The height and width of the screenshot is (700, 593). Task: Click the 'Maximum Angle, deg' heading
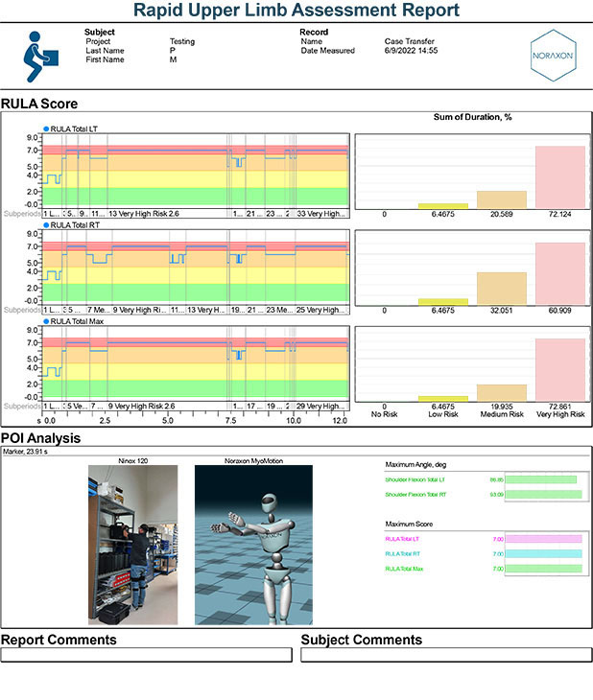point(415,465)
